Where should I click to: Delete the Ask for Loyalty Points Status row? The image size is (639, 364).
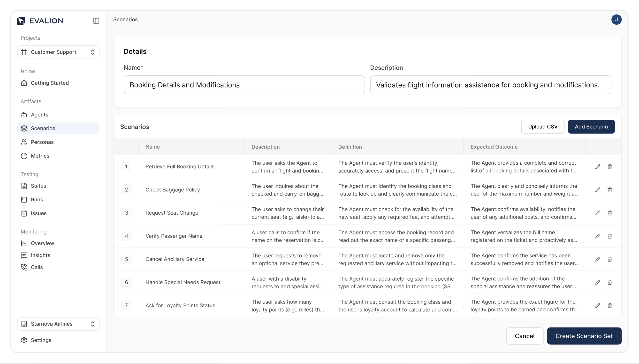609,306
